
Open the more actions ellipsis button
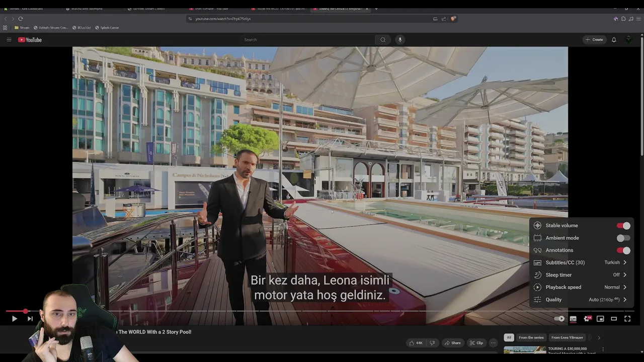(x=493, y=343)
